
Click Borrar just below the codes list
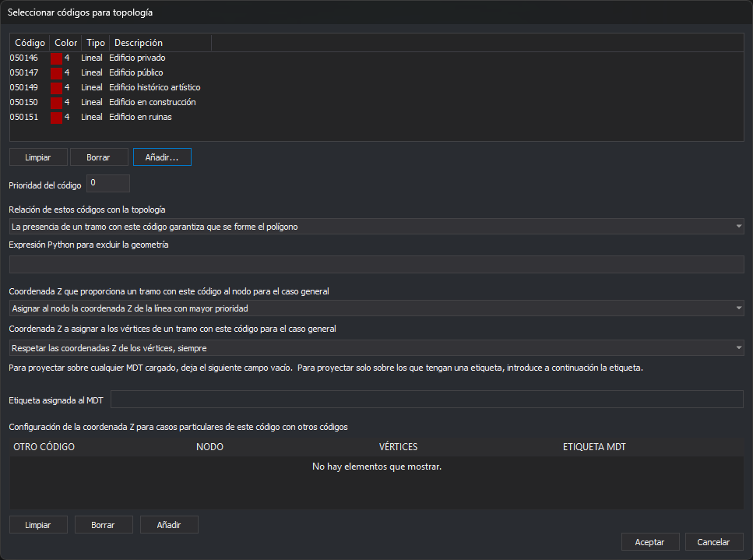98,157
